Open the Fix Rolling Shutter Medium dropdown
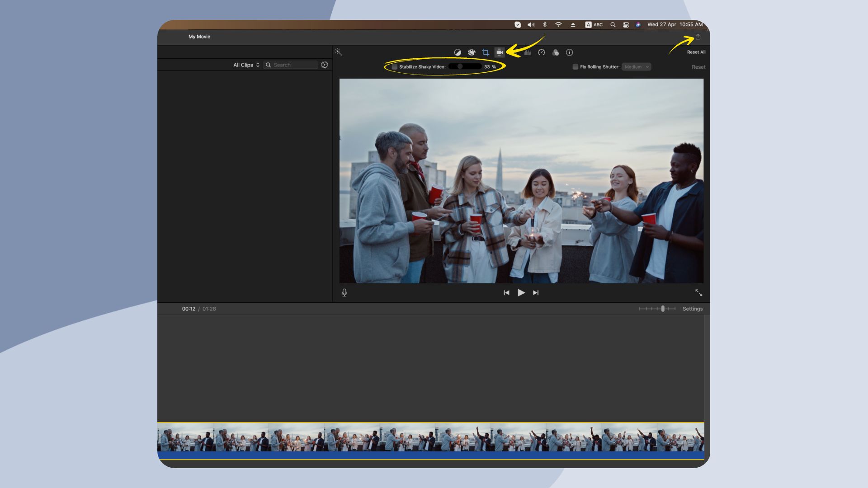The image size is (868, 488). pos(637,67)
